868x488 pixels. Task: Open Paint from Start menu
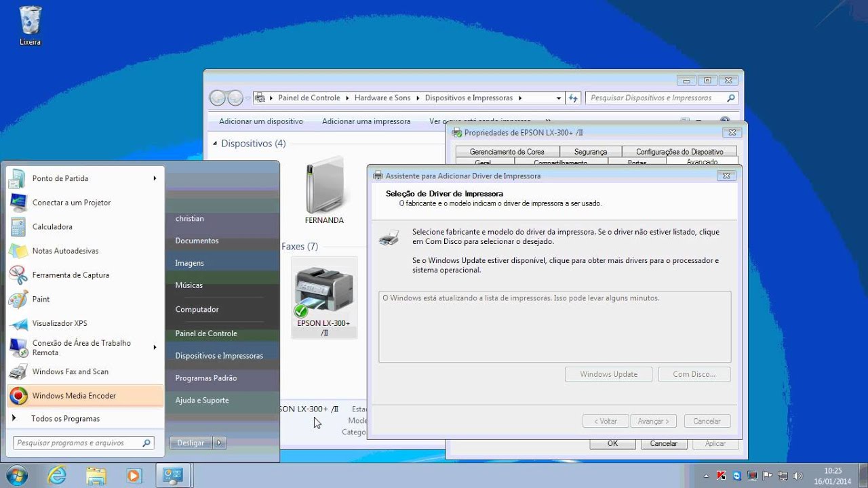(85, 299)
